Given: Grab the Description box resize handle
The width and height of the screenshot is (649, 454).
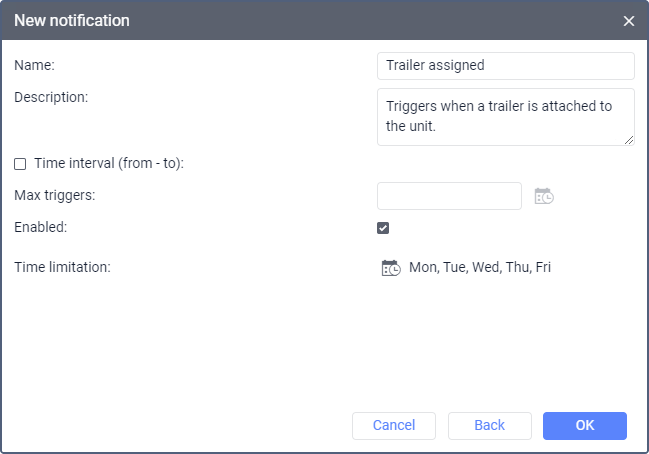Looking at the screenshot, I should 629,140.
